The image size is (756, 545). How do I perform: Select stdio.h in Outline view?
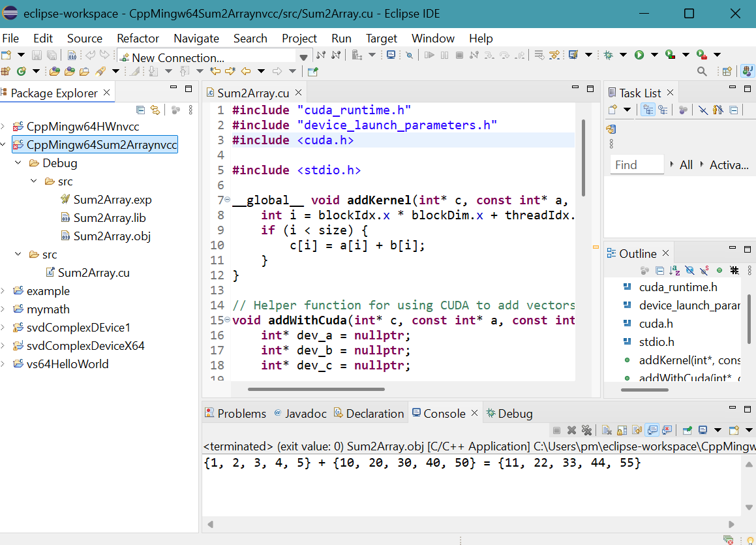click(650, 342)
